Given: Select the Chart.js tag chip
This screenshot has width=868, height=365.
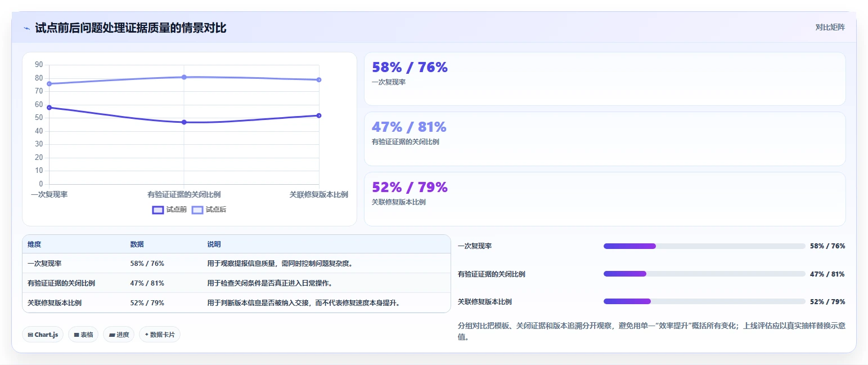Looking at the screenshot, I should click(x=43, y=335).
